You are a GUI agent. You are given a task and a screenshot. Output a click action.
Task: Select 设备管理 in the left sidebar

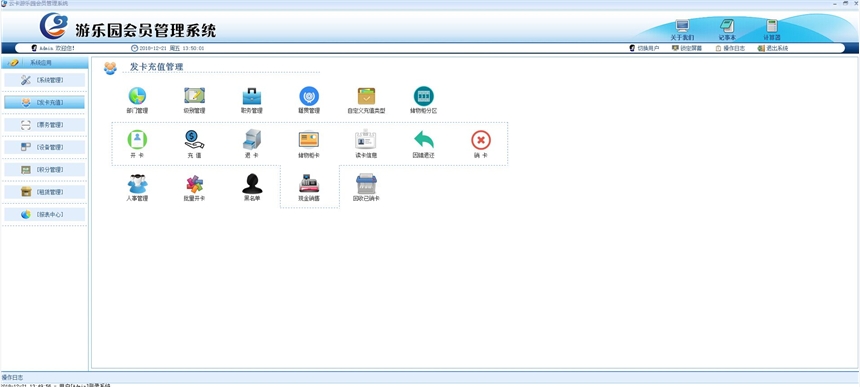coord(44,147)
